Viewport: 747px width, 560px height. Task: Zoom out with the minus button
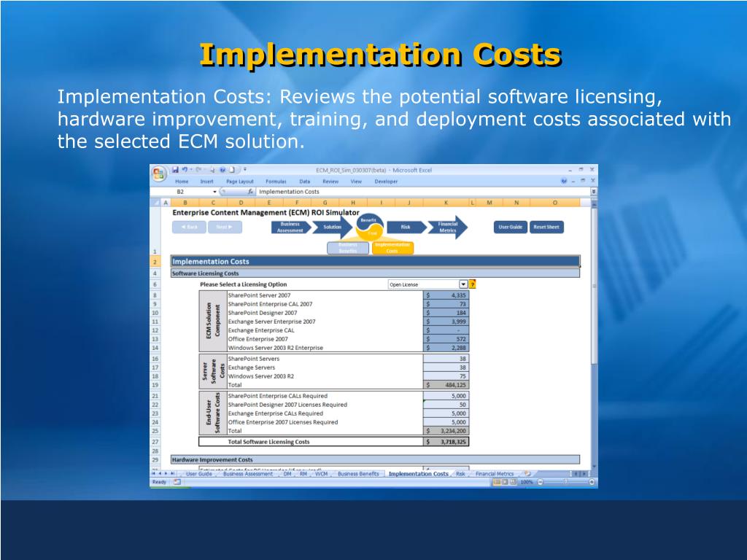point(541,482)
